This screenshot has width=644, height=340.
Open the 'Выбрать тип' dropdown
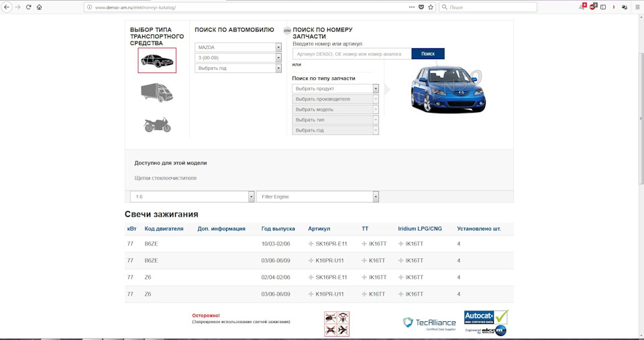pyautogui.click(x=335, y=120)
